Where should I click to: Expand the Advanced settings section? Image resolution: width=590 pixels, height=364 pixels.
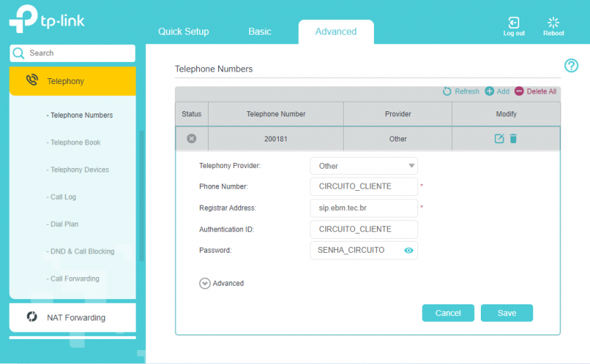pos(205,283)
